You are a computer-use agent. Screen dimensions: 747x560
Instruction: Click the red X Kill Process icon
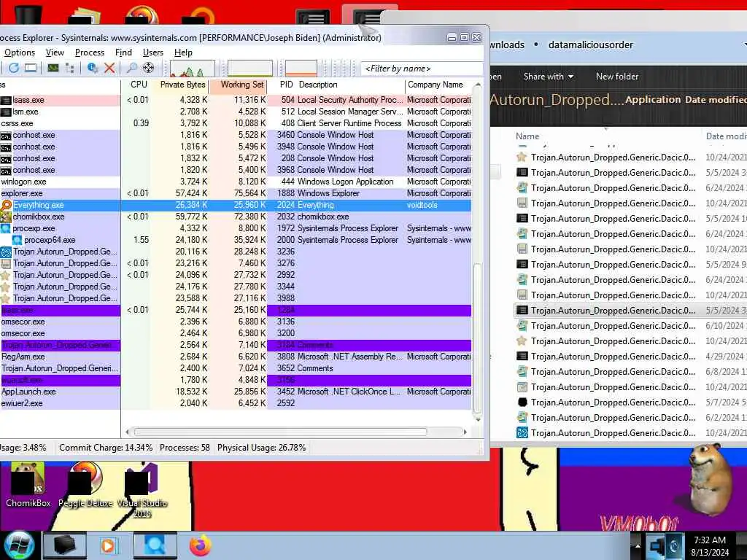[x=109, y=68]
